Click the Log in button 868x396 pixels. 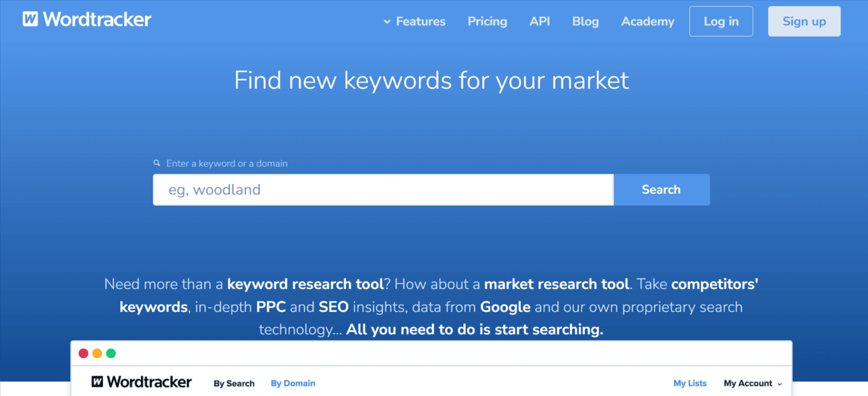pos(721,21)
